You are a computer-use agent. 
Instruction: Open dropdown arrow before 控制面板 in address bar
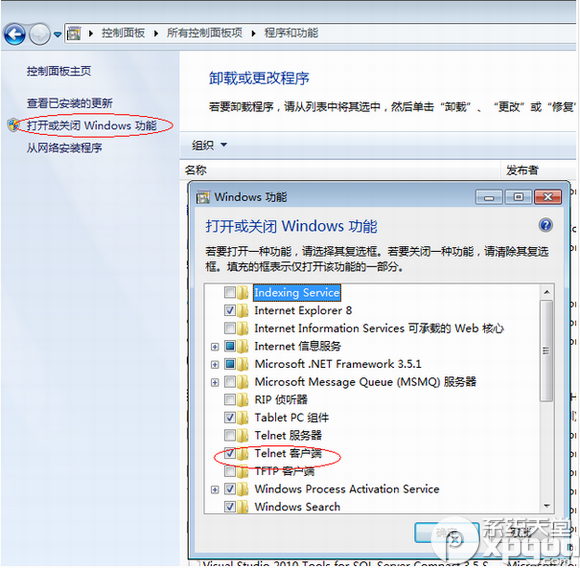[x=91, y=33]
